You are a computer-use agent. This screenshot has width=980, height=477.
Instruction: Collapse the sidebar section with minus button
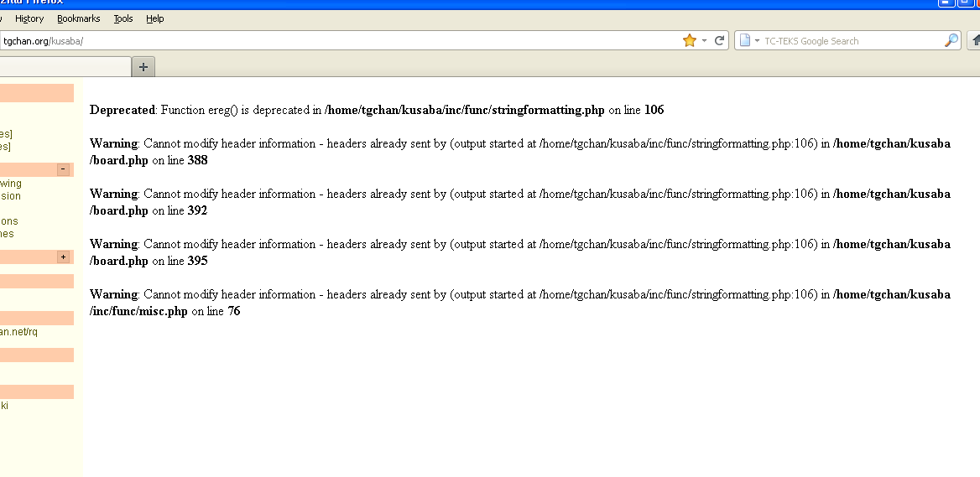click(63, 169)
